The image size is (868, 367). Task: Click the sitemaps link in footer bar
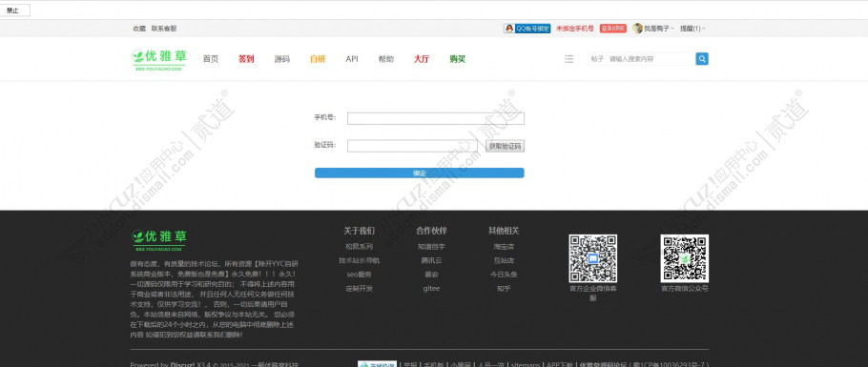click(x=525, y=364)
